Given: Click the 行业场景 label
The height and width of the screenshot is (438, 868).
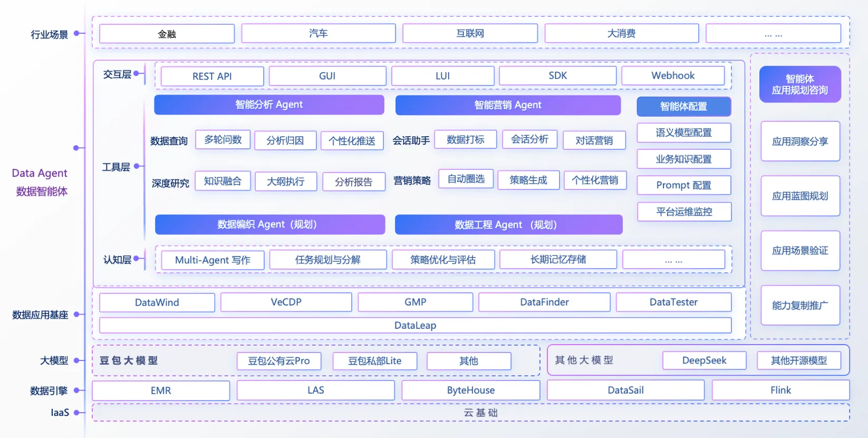Looking at the screenshot, I should (50, 35).
